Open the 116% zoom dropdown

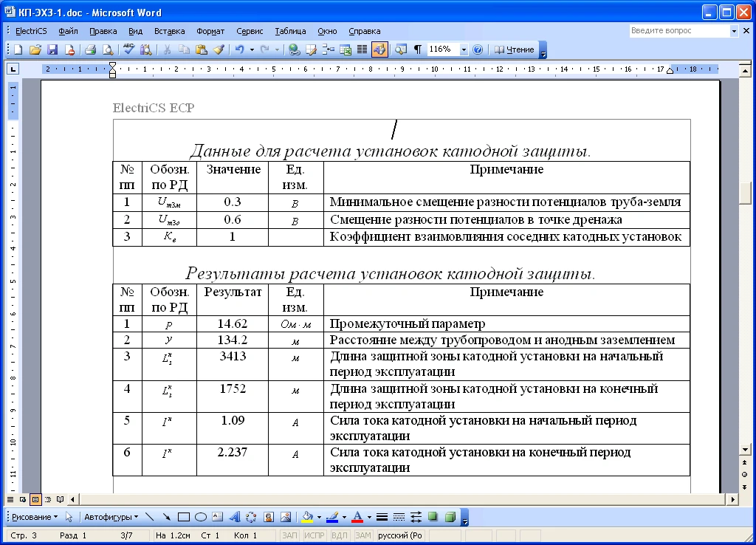click(x=464, y=49)
